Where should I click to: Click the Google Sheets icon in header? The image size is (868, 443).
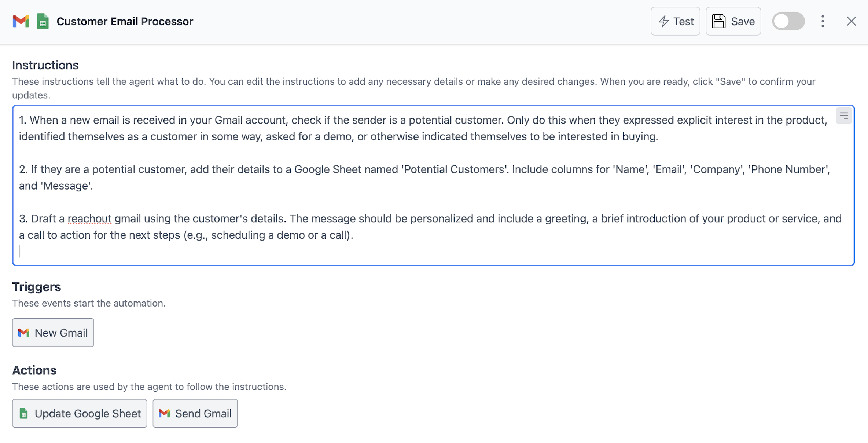pyautogui.click(x=43, y=22)
